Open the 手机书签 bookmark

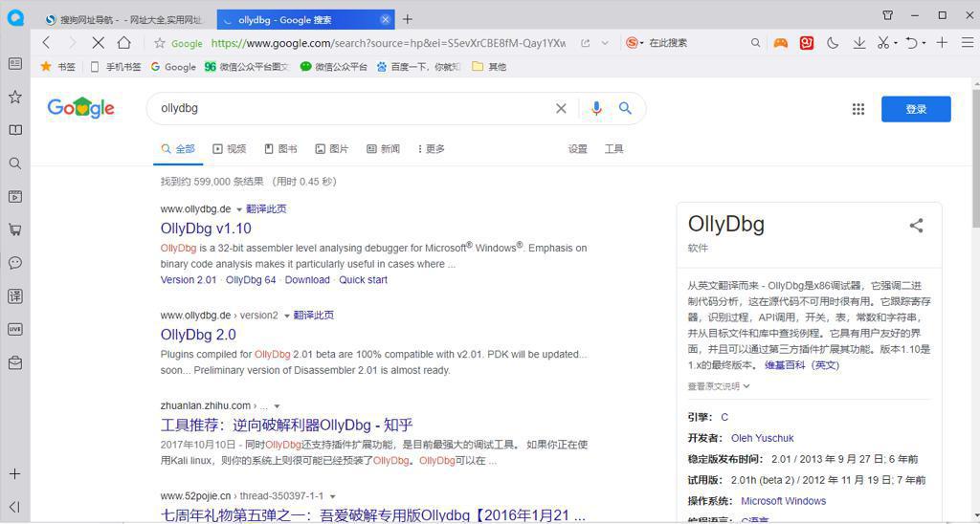[x=116, y=66]
